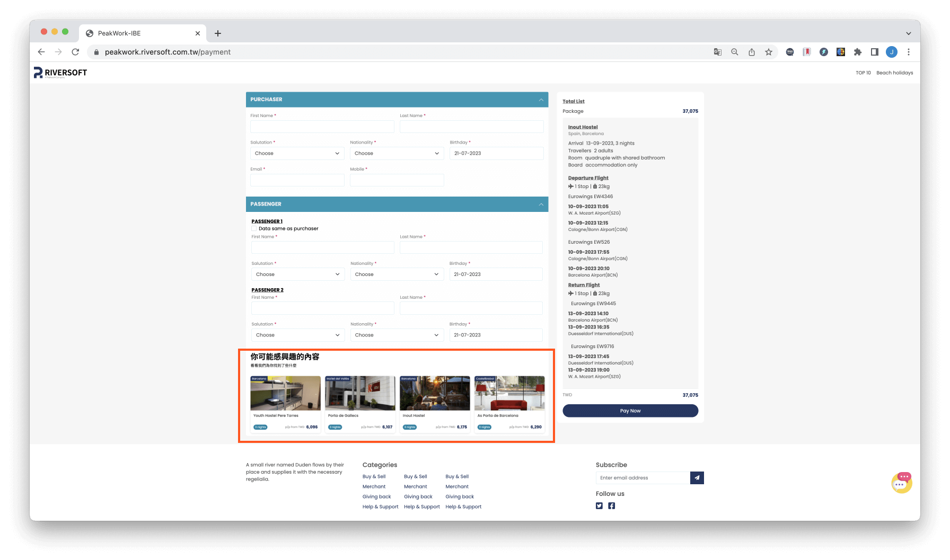Open Passenger 1 Nationality dropdown
The width and height of the screenshot is (950, 560).
[x=397, y=274]
